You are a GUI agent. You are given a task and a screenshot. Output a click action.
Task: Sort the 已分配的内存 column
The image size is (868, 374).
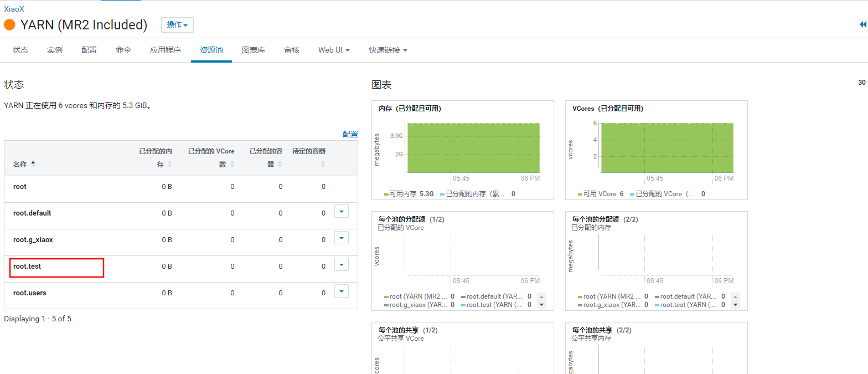(170, 165)
